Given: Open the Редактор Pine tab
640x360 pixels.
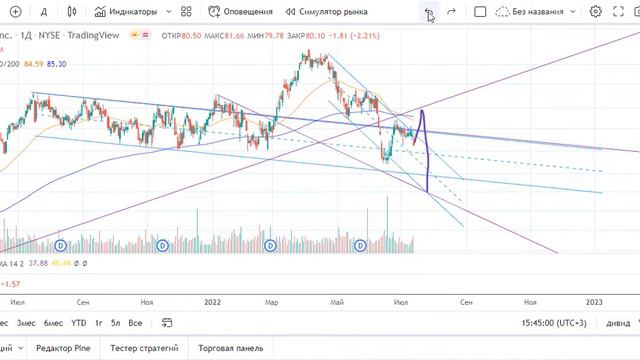Looking at the screenshot, I should tap(63, 348).
